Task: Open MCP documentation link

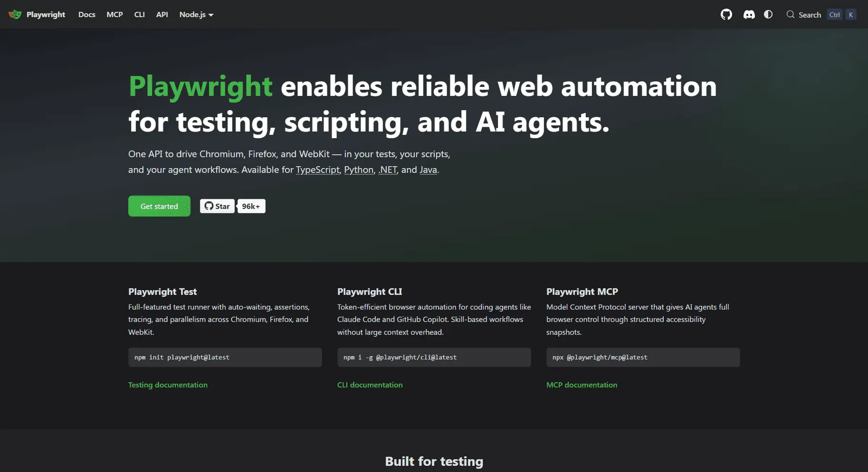Action: [x=582, y=385]
